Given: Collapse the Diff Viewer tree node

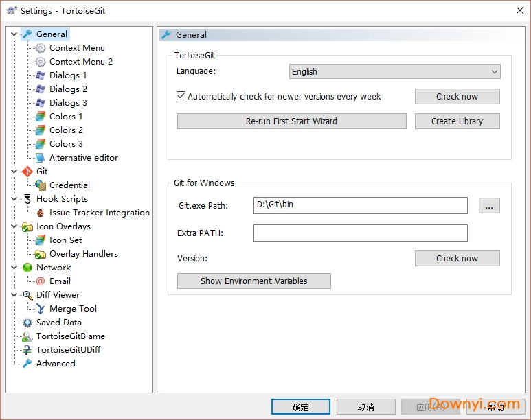Looking at the screenshot, I should [x=14, y=295].
